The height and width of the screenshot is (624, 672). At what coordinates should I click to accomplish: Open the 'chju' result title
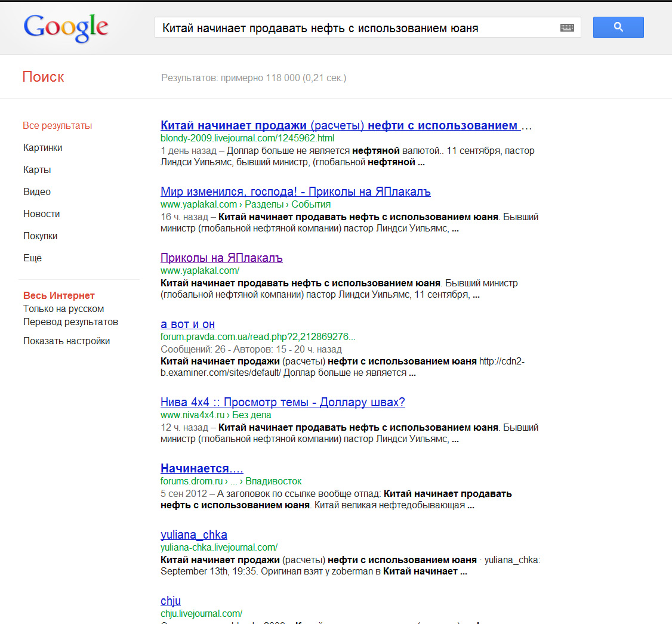coord(171,601)
